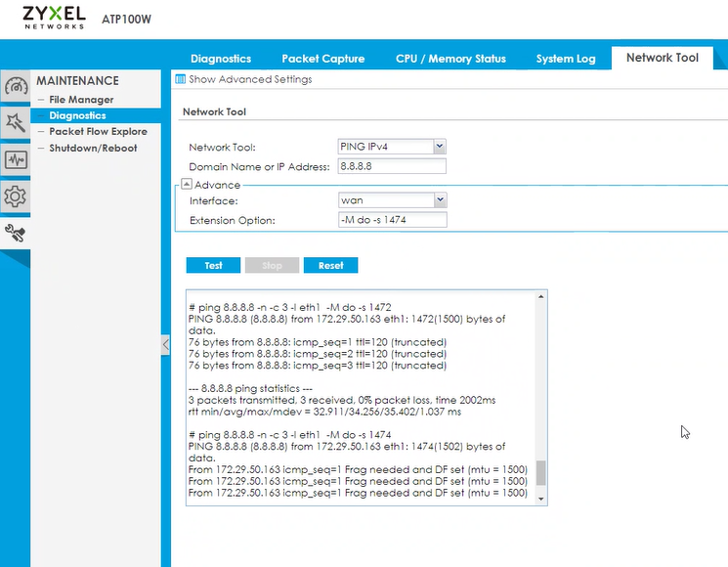Viewport: 728px width, 567px height.
Task: Switch to the System Log tab
Action: 565,59
